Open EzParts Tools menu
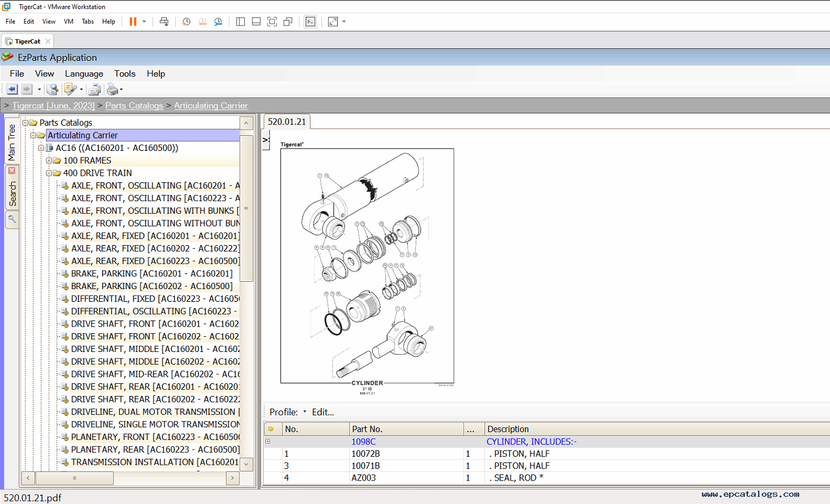Screen dimensions: 830x504 pos(125,74)
